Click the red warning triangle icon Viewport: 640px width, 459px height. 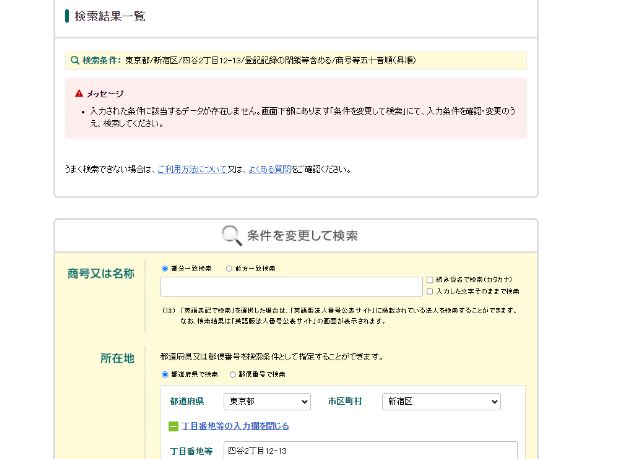79,93
